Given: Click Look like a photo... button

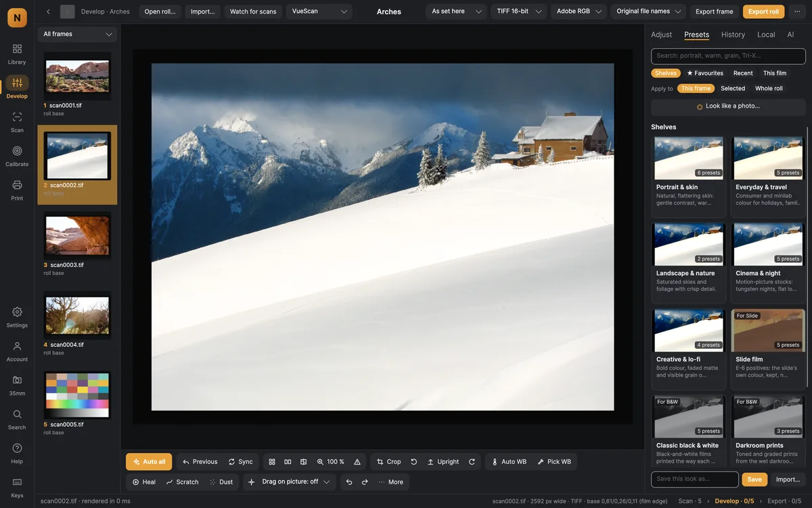Looking at the screenshot, I should pos(728,106).
